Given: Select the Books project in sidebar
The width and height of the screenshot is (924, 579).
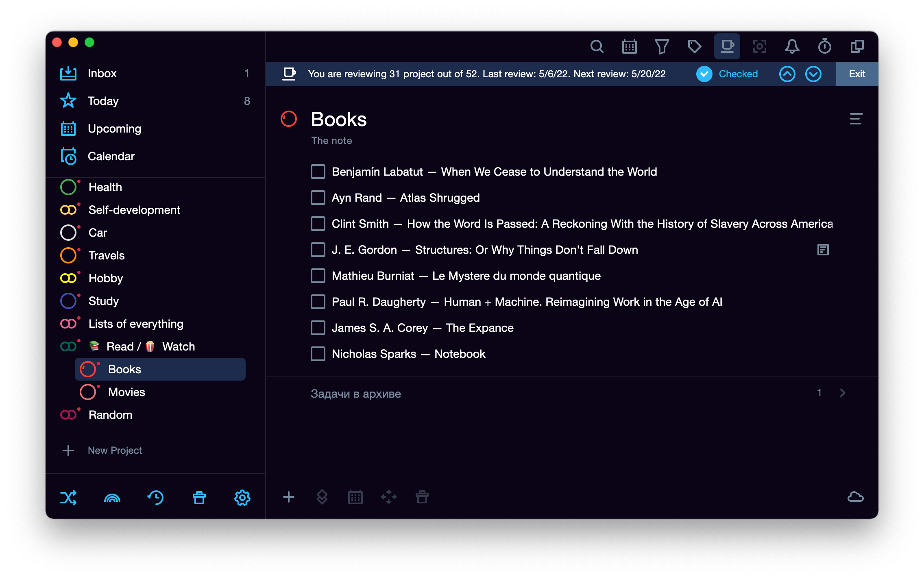Looking at the screenshot, I should [160, 369].
